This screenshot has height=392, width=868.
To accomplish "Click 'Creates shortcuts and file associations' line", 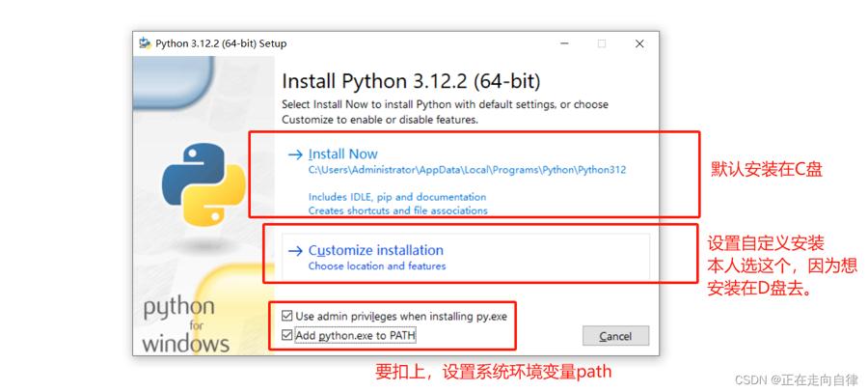I will pos(398,210).
